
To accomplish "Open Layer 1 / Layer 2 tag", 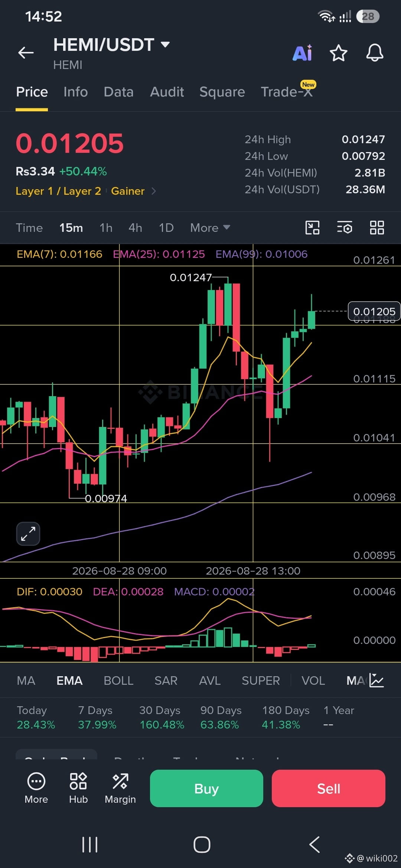I will [x=58, y=191].
